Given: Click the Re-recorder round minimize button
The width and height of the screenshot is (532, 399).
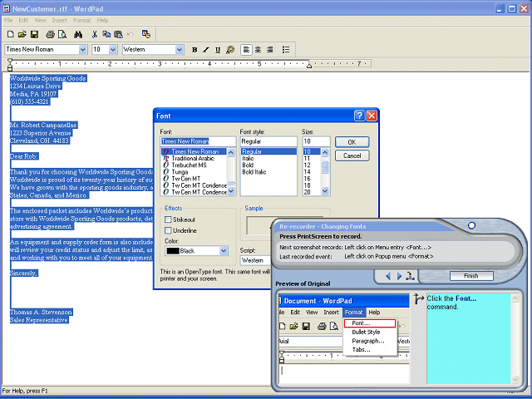Looking at the screenshot, I should 471,225.
